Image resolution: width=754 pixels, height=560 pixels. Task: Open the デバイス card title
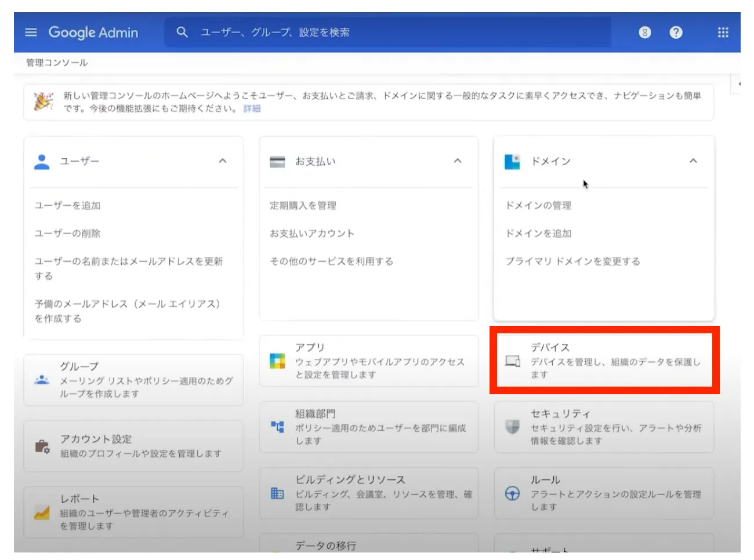550,347
